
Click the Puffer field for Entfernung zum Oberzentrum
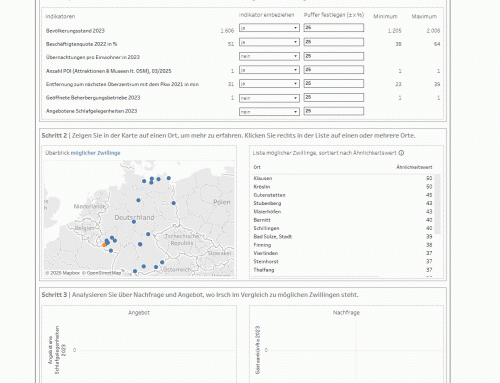click(334, 83)
